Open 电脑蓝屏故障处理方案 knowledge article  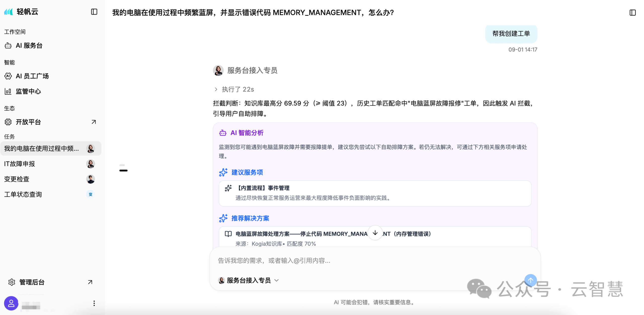pos(375,237)
